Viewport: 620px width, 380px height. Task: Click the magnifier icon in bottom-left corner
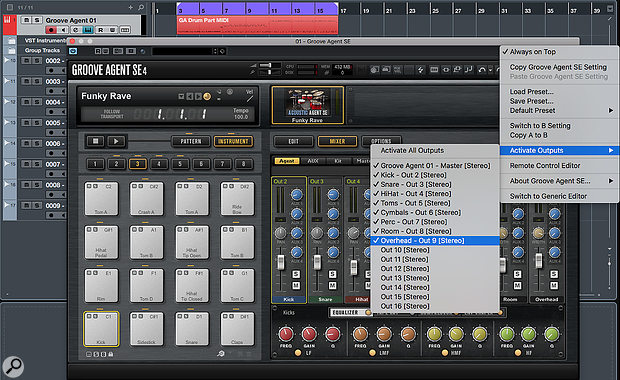pyautogui.click(x=13, y=366)
